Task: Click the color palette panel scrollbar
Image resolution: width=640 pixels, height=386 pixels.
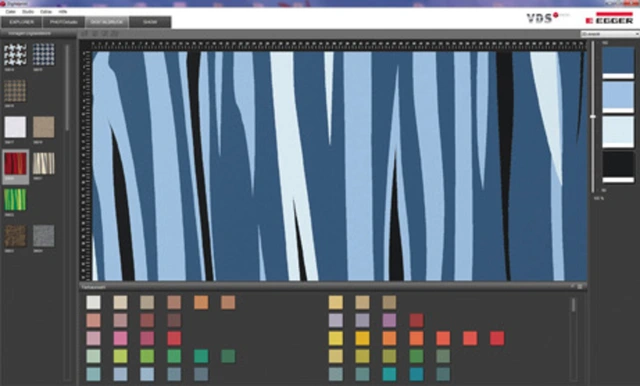Action: pyautogui.click(x=573, y=305)
